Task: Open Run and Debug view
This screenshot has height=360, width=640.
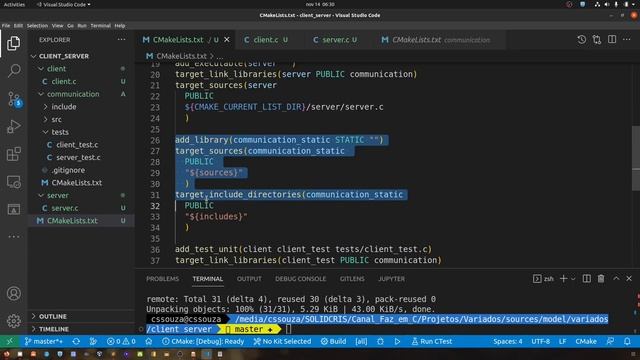Action: coord(13,127)
